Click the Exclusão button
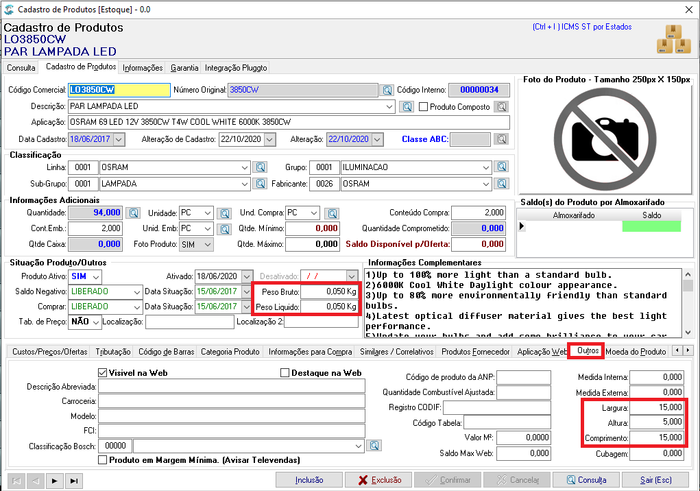 pos(379,480)
